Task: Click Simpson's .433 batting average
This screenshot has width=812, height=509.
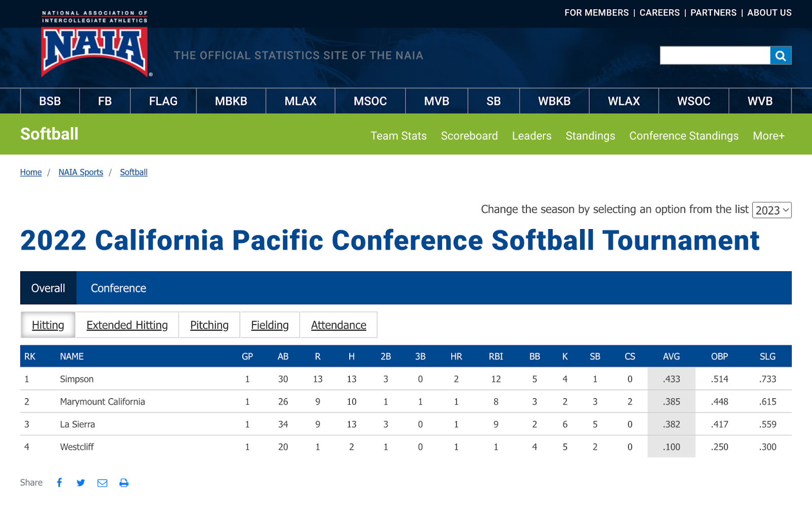Action: [671, 379]
